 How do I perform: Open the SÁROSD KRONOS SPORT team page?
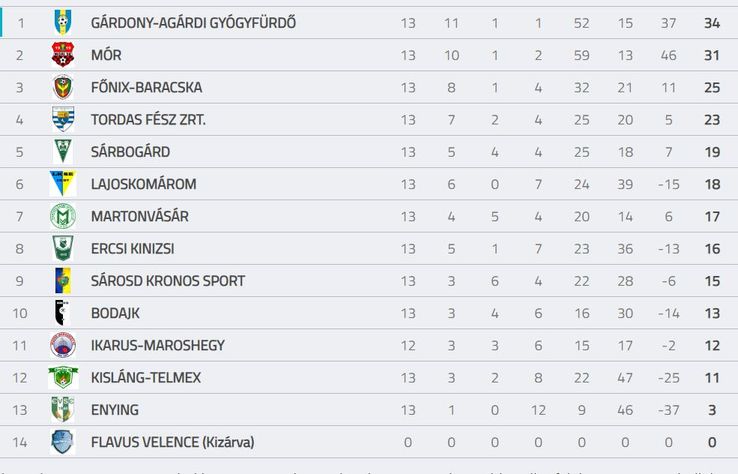(168, 281)
